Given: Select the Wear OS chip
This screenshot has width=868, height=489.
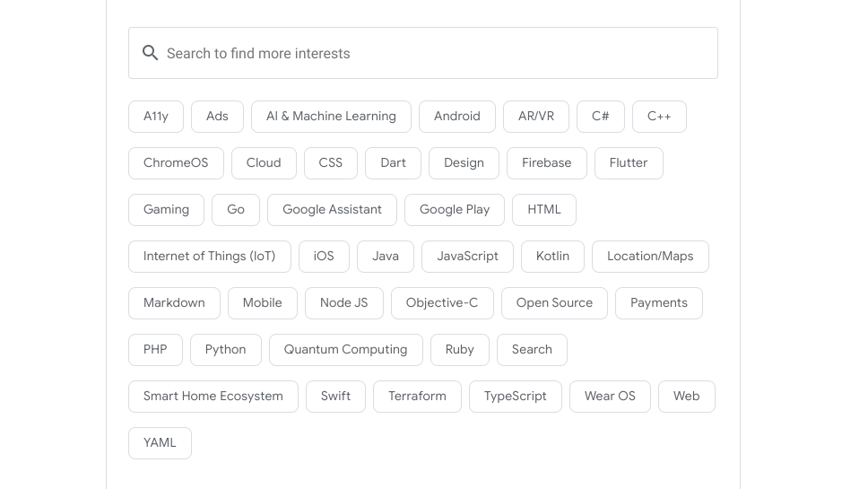Looking at the screenshot, I should [610, 397].
